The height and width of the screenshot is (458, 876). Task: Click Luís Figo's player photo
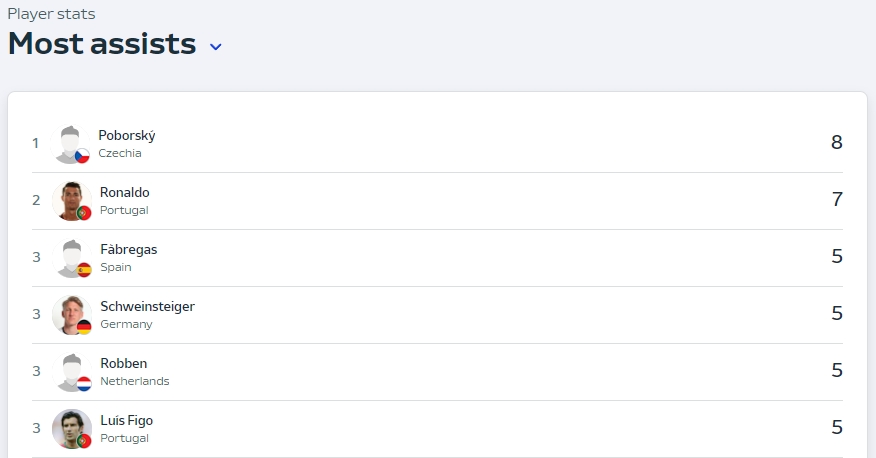pos(72,428)
